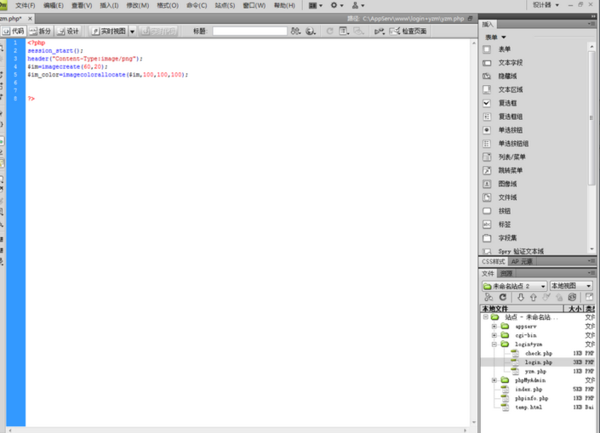Open the 站点(S) menu
The height and width of the screenshot is (433, 600).
pos(225,5)
